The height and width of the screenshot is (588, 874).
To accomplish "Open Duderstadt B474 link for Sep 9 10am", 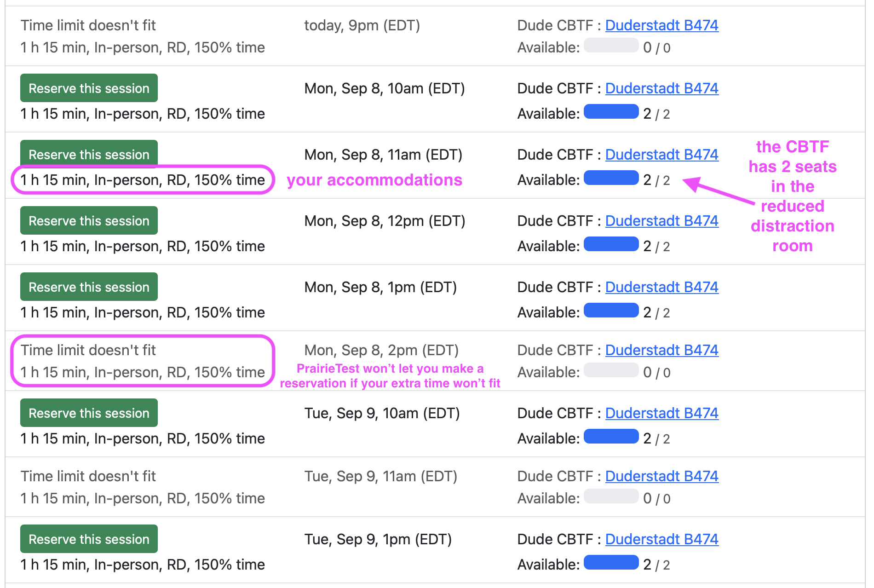I will [661, 413].
